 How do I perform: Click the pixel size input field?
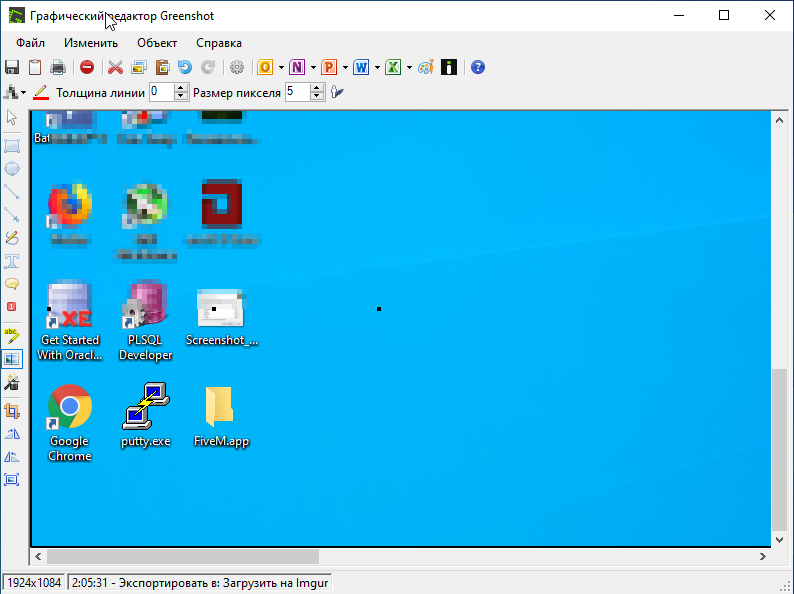[297, 92]
